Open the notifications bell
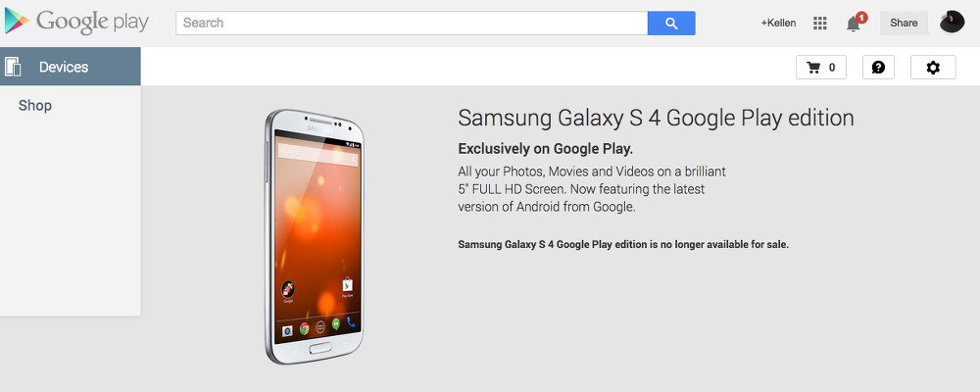980x392 pixels. click(x=854, y=24)
